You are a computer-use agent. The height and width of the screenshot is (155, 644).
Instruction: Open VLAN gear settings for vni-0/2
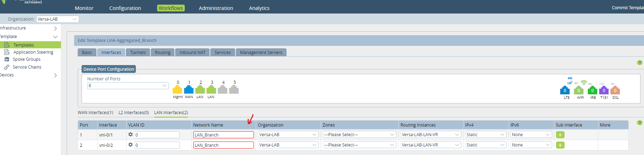pos(131,145)
